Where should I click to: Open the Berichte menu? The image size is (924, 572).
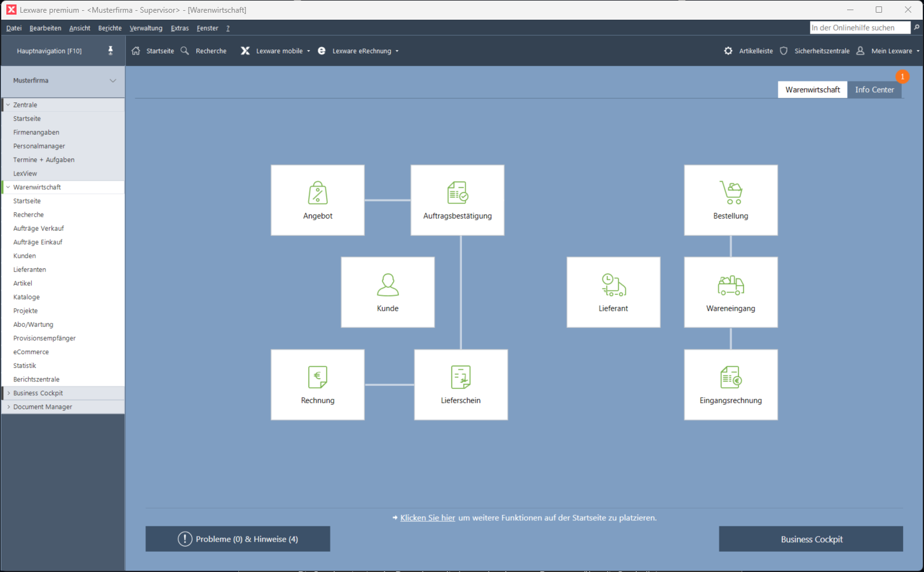110,28
